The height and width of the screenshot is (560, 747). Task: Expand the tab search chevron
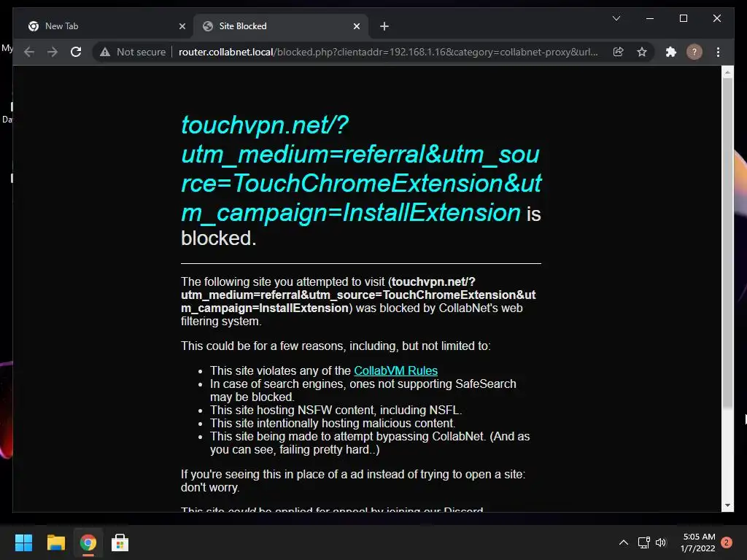[616, 18]
